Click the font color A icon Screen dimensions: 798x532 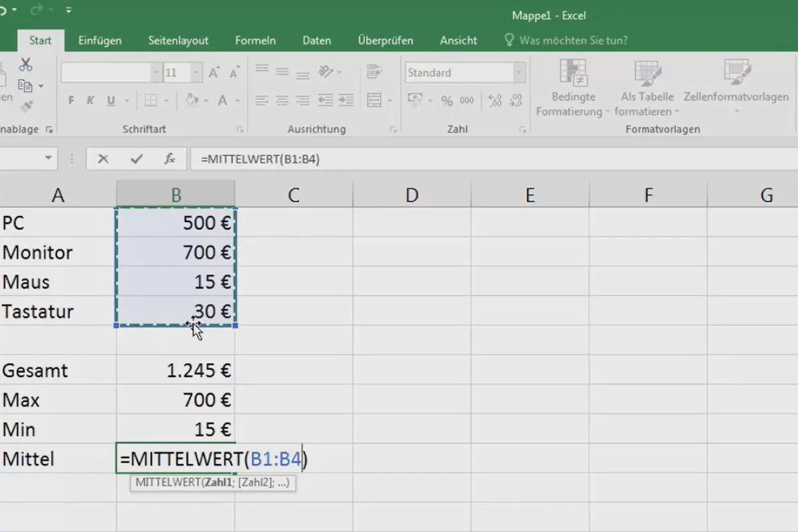point(223,100)
